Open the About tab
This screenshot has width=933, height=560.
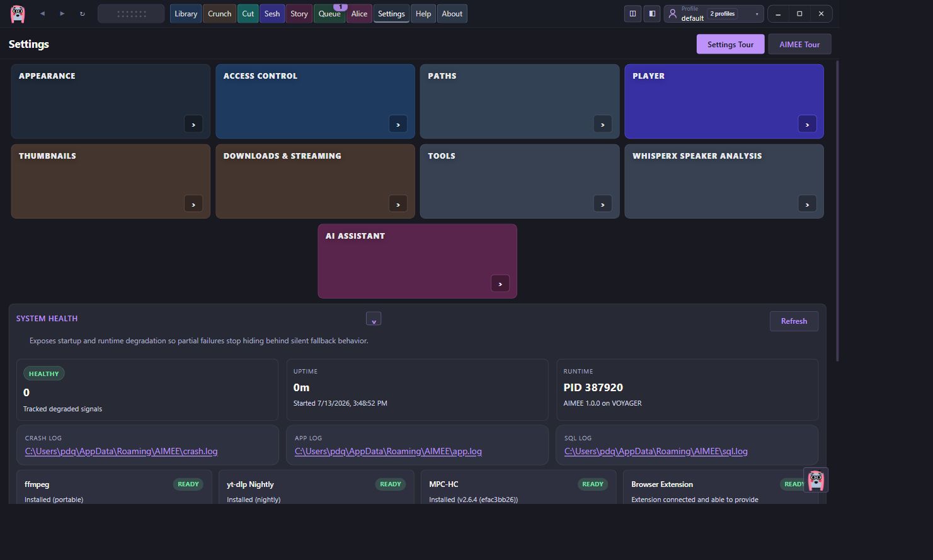click(x=452, y=14)
